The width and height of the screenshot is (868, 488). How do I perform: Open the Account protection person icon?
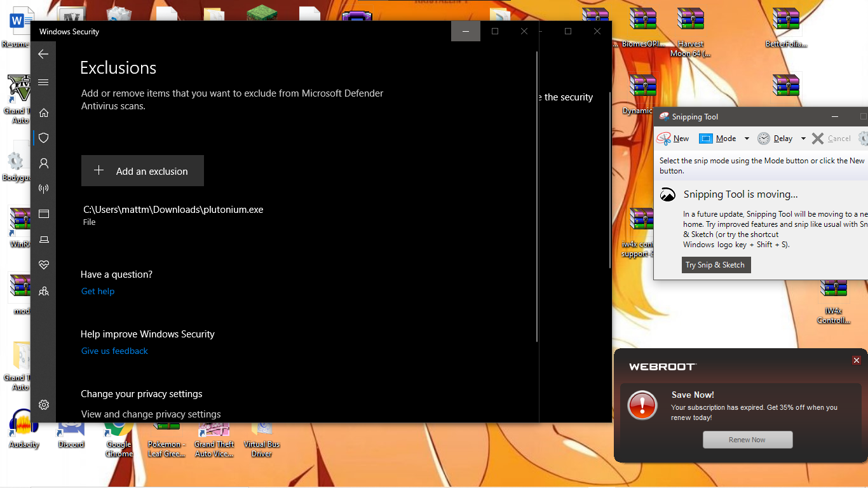click(44, 163)
